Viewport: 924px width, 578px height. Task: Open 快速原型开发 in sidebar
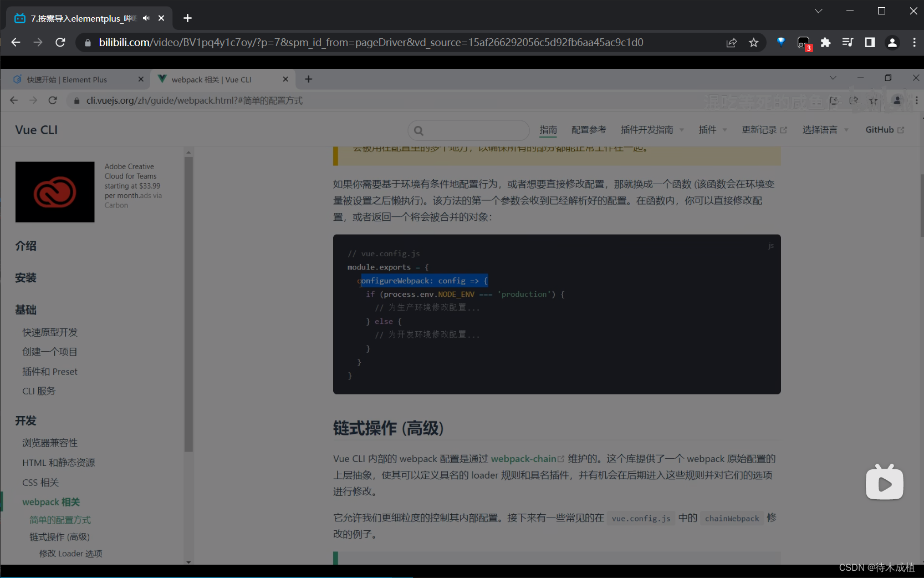tap(50, 332)
